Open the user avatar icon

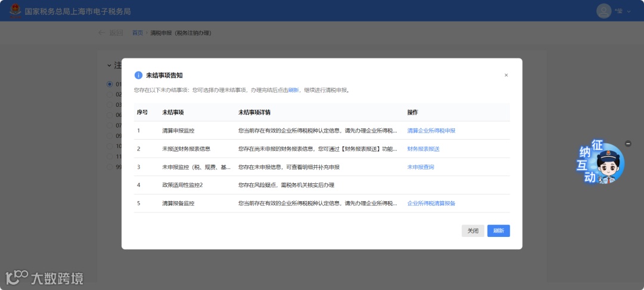click(x=603, y=11)
